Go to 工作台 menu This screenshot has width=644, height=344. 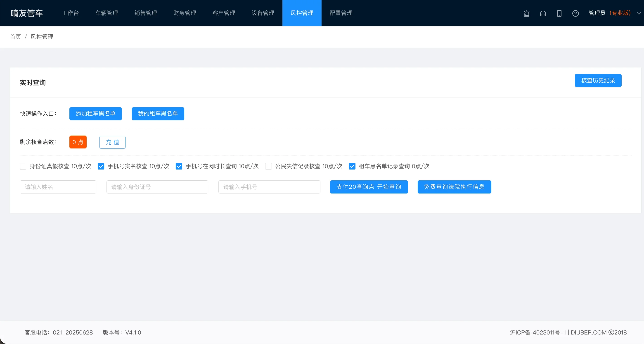71,13
